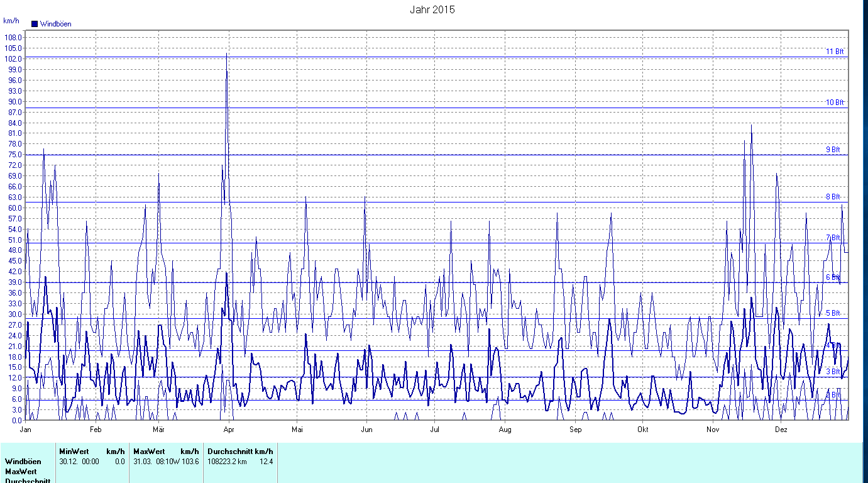Select the "3 Bft" Beaufort line label
Image resolution: width=868 pixels, height=483 pixels.
[x=833, y=372]
